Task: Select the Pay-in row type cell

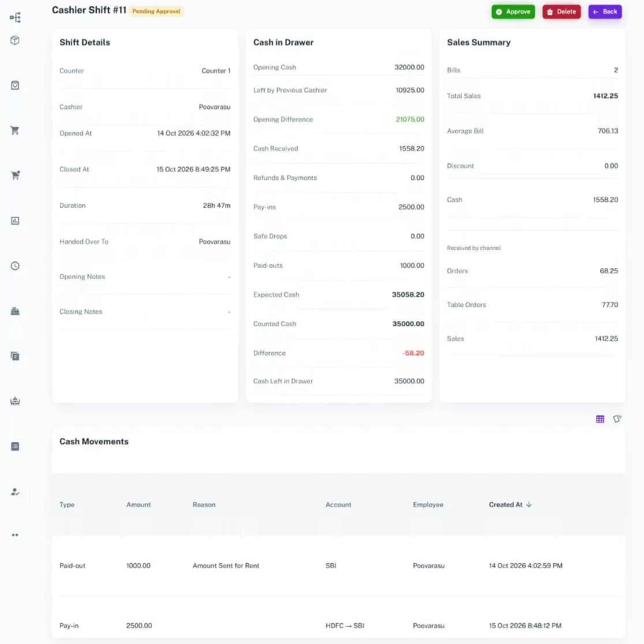Action: click(69, 626)
